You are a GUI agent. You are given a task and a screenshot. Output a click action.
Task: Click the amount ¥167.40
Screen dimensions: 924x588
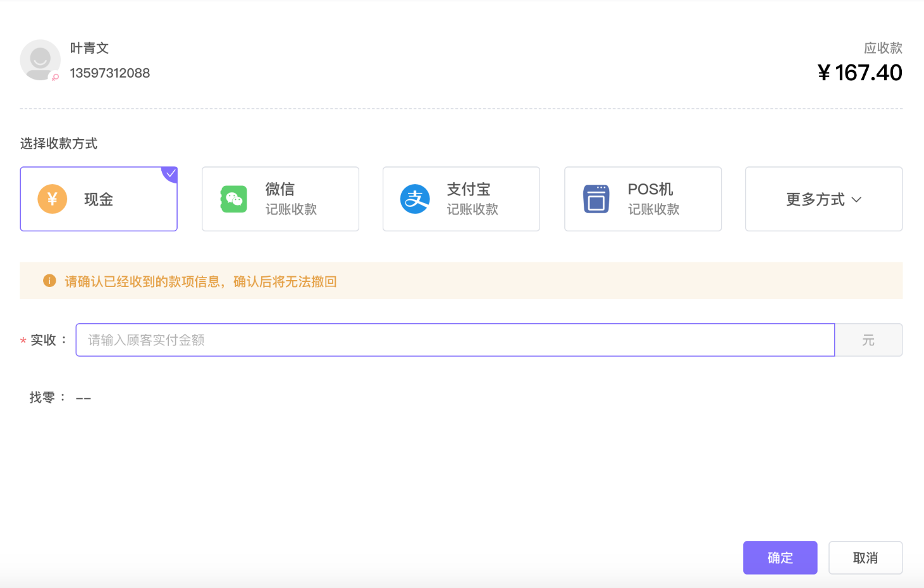pyautogui.click(x=859, y=73)
